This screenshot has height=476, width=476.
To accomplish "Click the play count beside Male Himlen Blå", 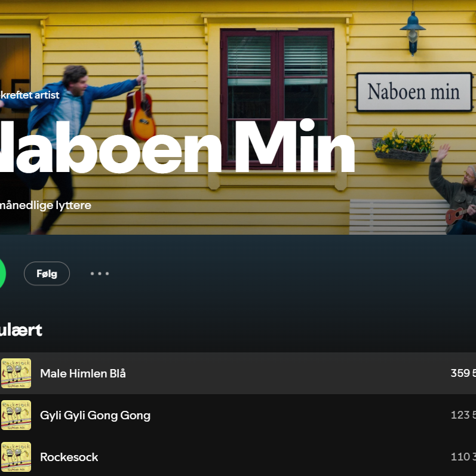I will (x=463, y=373).
